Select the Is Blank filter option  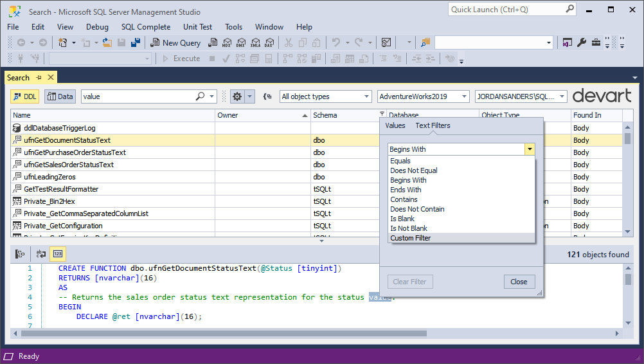pyautogui.click(x=461, y=219)
